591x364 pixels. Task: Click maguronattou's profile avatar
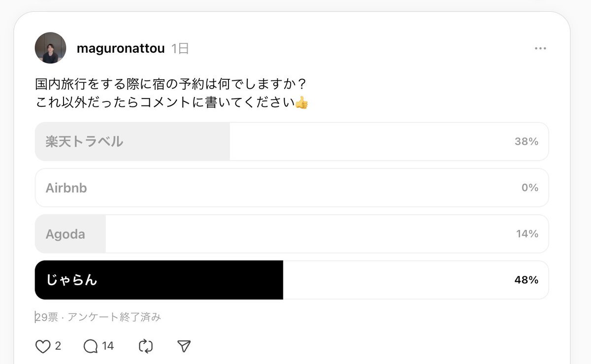[50, 48]
